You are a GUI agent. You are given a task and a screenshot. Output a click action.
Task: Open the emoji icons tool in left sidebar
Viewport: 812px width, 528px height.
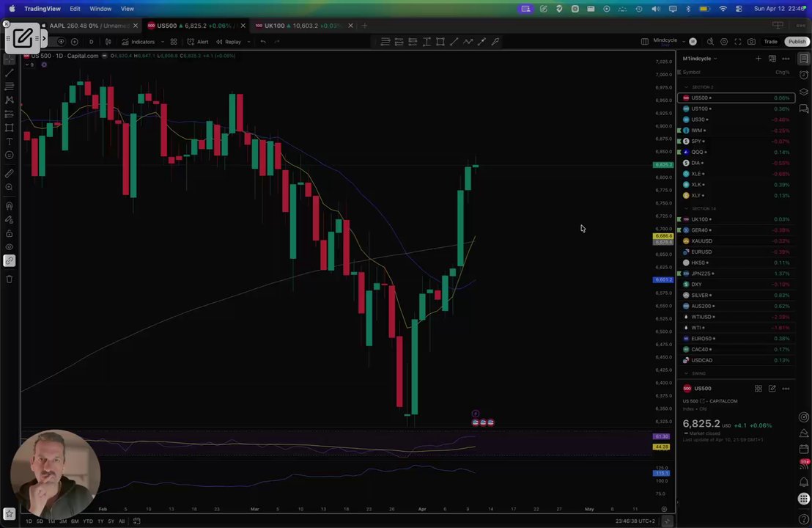pos(10,155)
